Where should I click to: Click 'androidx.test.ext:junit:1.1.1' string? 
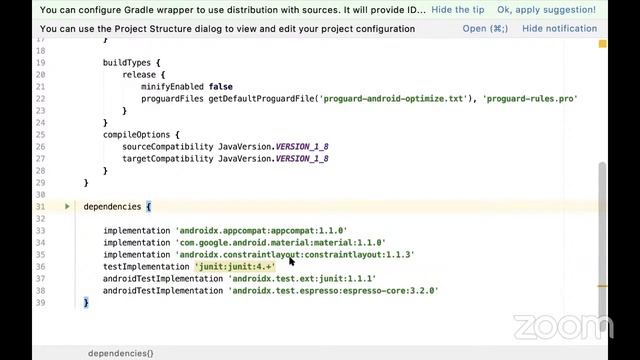302,279
